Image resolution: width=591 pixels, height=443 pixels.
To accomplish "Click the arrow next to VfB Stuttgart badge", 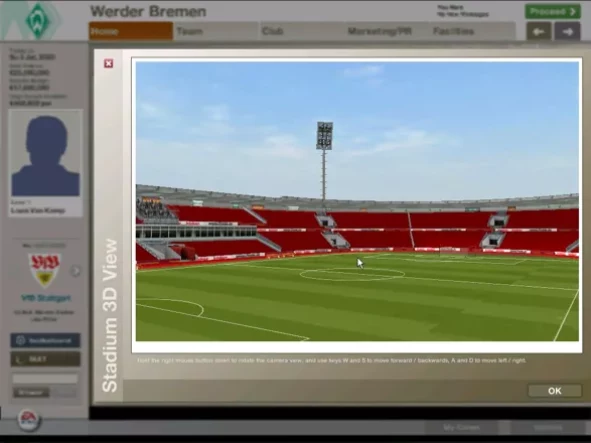I will point(76,270).
